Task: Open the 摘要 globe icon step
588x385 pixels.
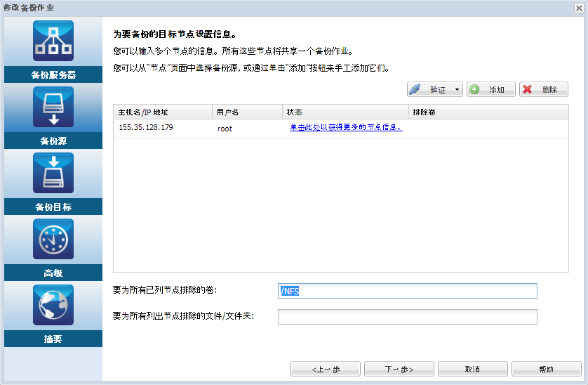Action: coord(53,305)
